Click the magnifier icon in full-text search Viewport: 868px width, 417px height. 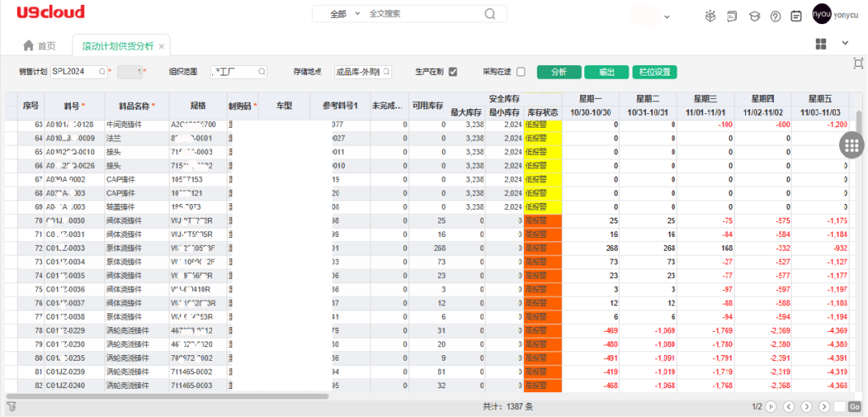tap(490, 14)
